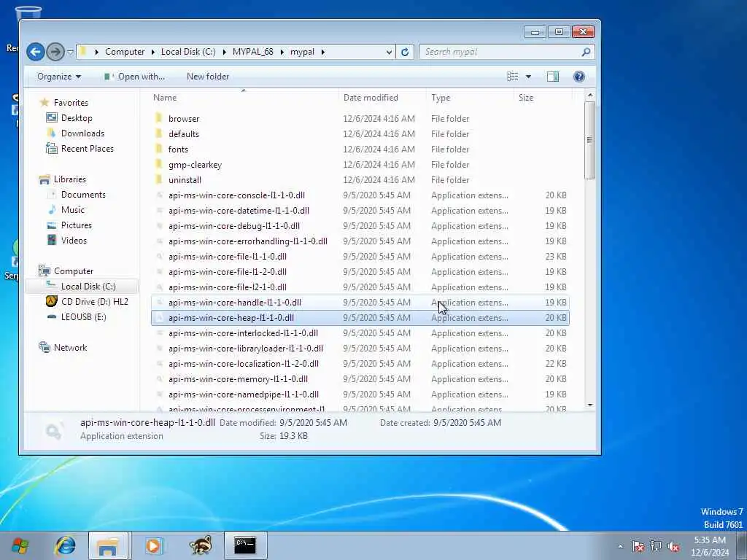
Task: Open the Windows Start menu
Action: tap(20, 545)
